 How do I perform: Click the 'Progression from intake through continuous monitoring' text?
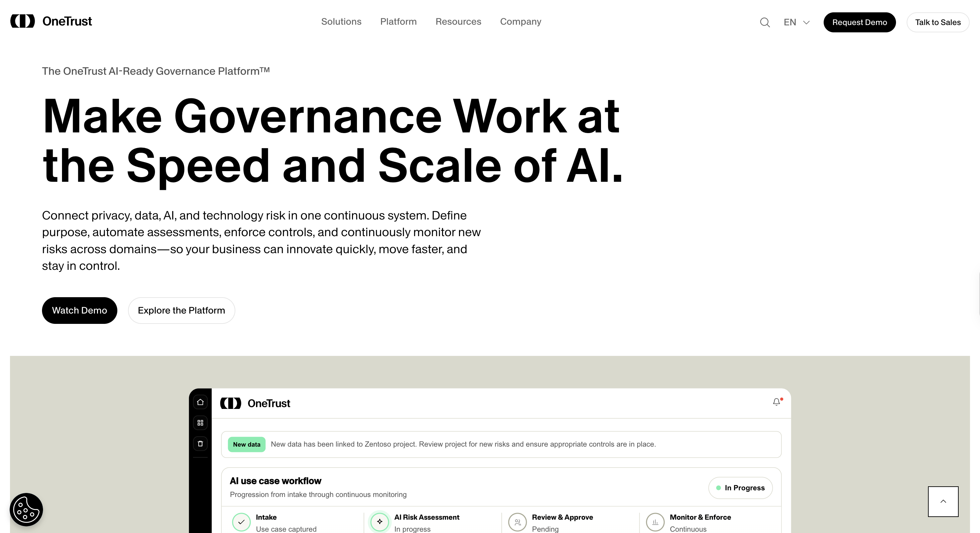point(318,494)
